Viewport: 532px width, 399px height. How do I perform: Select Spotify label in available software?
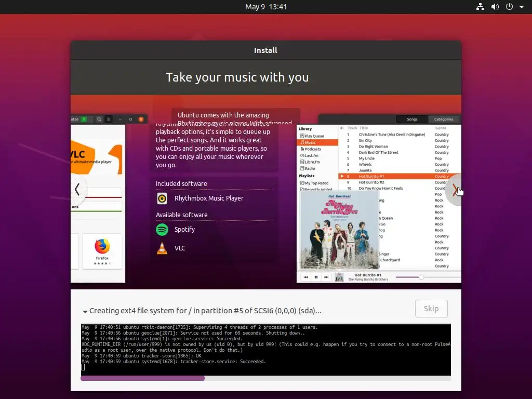click(x=184, y=230)
